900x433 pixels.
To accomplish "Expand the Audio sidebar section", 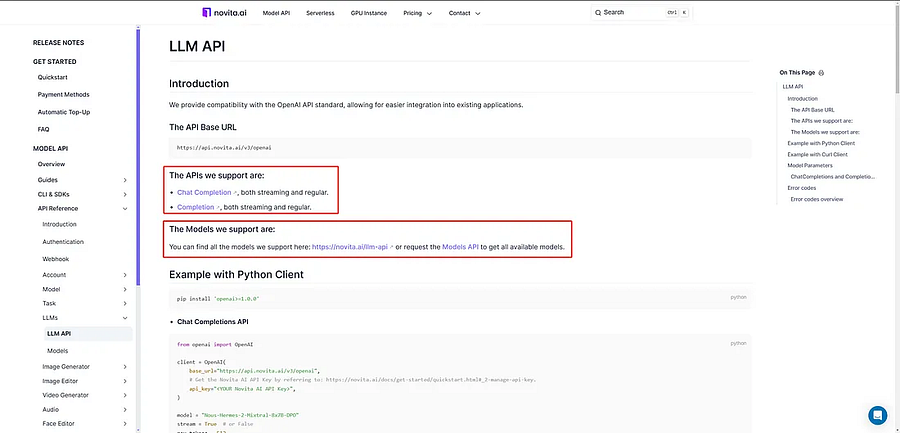I will 85,409.
